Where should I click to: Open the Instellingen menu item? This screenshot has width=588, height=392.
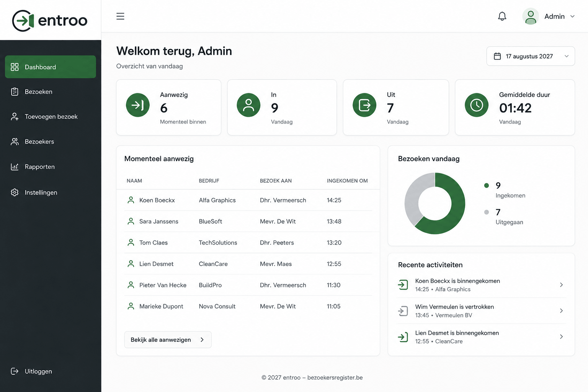click(x=51, y=192)
